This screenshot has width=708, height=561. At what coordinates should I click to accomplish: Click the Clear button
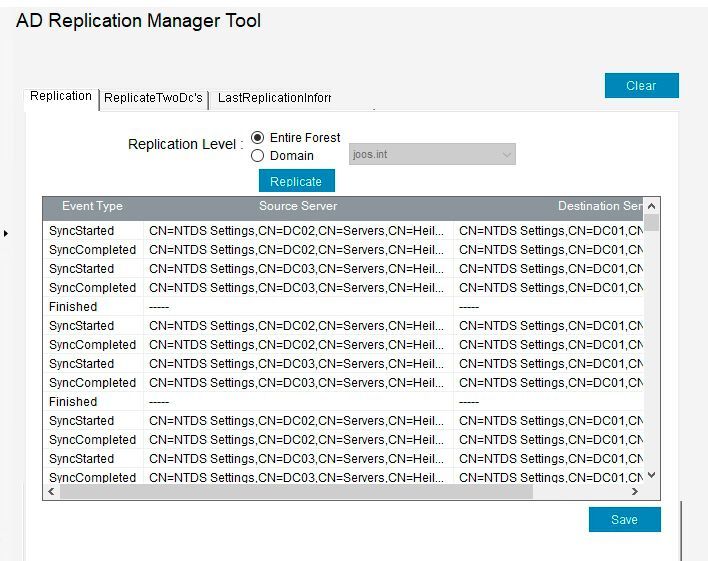642,85
